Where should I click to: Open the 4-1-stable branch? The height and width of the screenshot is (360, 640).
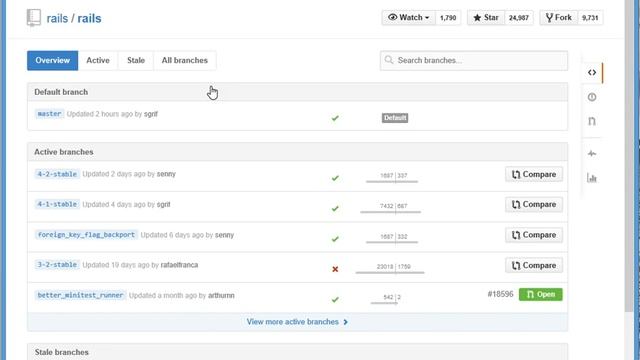click(x=57, y=204)
